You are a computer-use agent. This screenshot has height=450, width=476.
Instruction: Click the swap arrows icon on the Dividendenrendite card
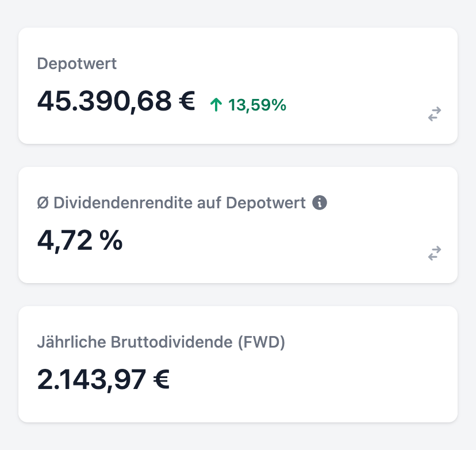(x=434, y=254)
